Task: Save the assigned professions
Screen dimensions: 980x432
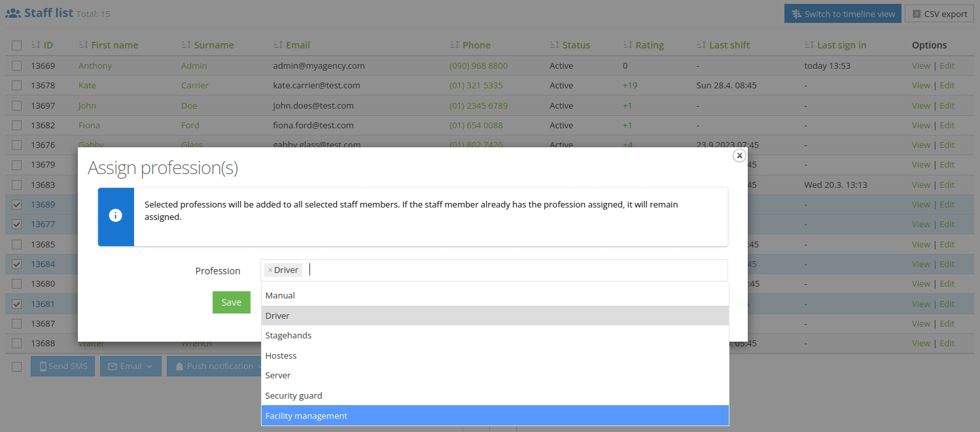Action: click(232, 302)
